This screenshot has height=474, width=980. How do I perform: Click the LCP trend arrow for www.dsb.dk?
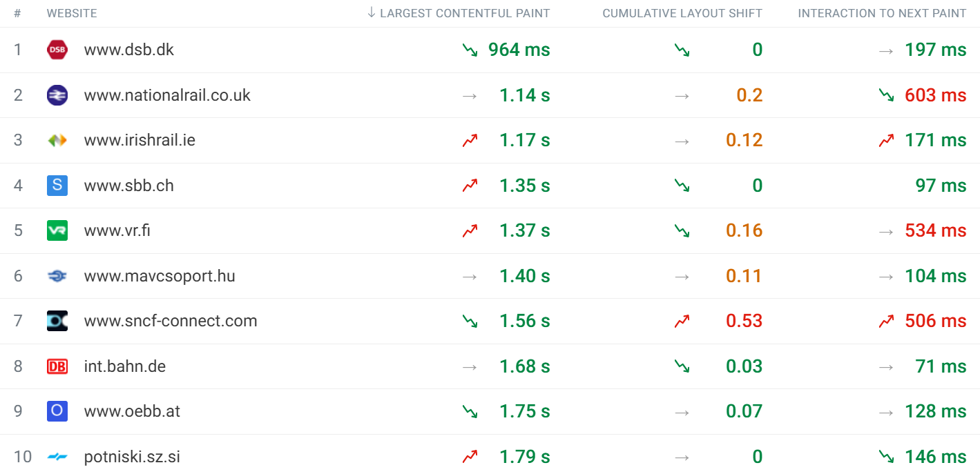click(470, 50)
